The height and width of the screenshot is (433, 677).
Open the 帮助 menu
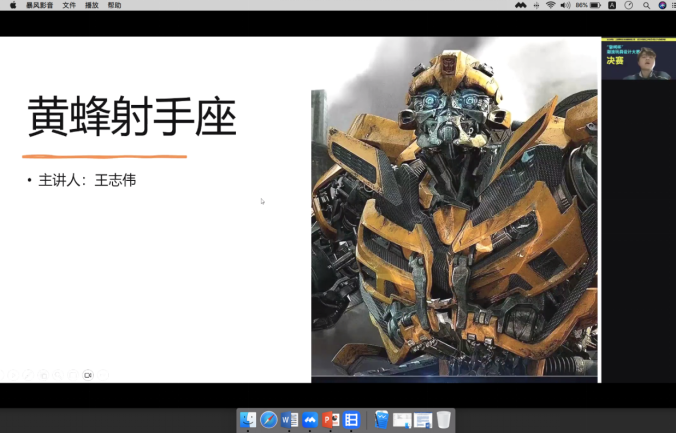coord(114,5)
